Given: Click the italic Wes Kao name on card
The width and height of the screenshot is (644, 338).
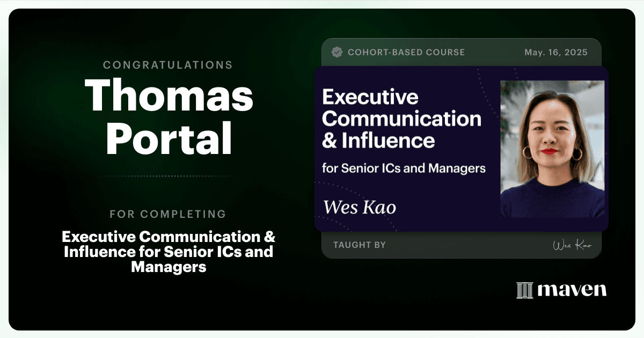Looking at the screenshot, I should (x=360, y=207).
